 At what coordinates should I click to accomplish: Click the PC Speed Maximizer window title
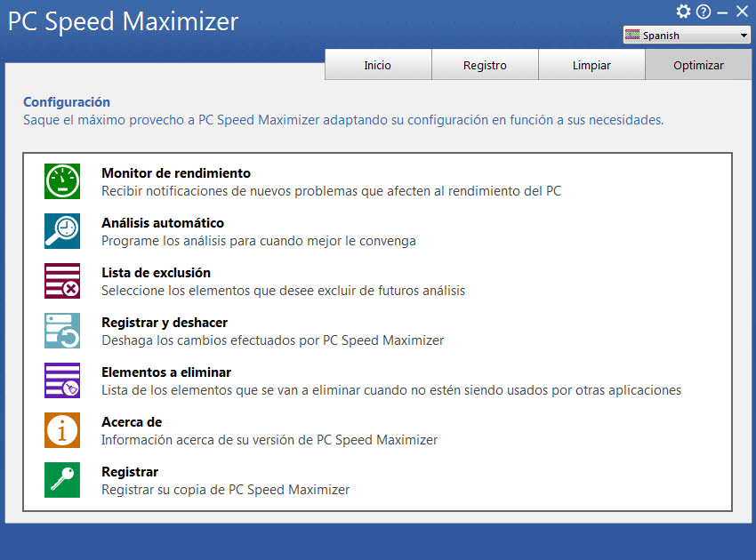[x=124, y=21]
